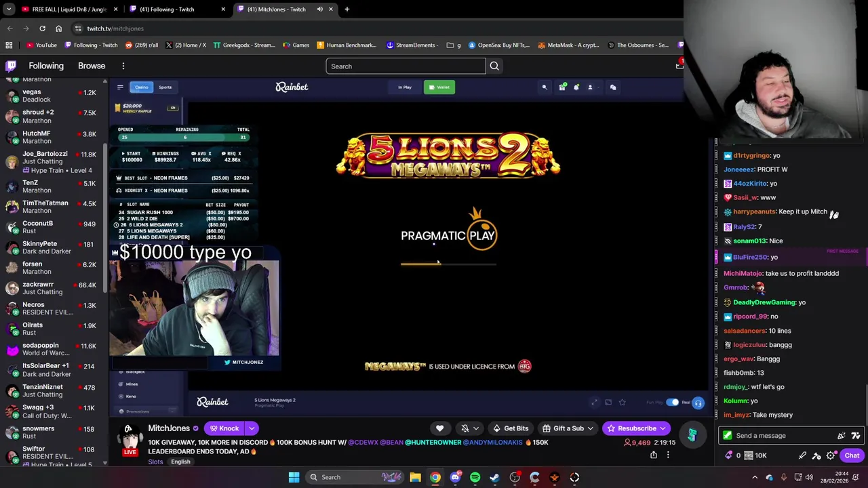Expand Resubscribe options dropdown

(x=663, y=428)
